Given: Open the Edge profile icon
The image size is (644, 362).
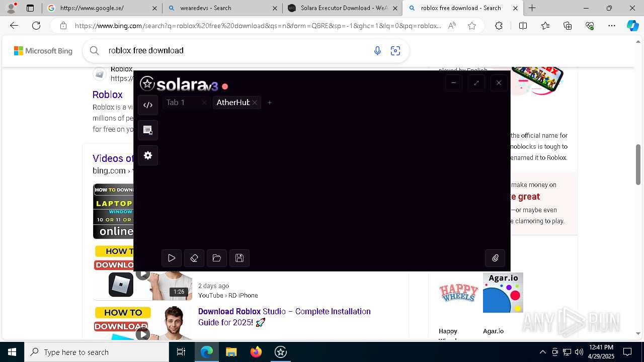Looking at the screenshot, I should (11, 8).
